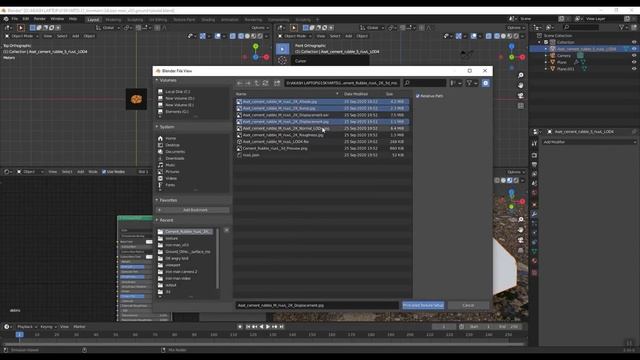Collapse the System panel
This screenshot has width=640, height=360.
pyautogui.click(x=157, y=127)
